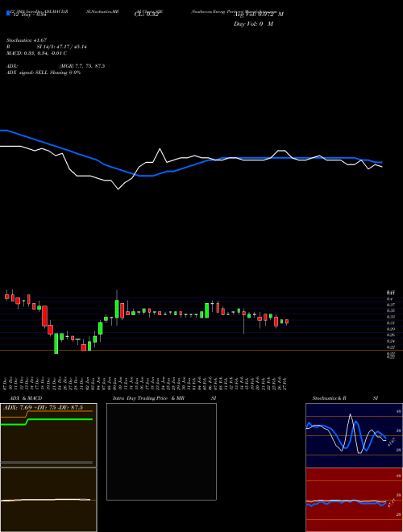Click the 'Day Vol: 0 M' label

[253, 24]
